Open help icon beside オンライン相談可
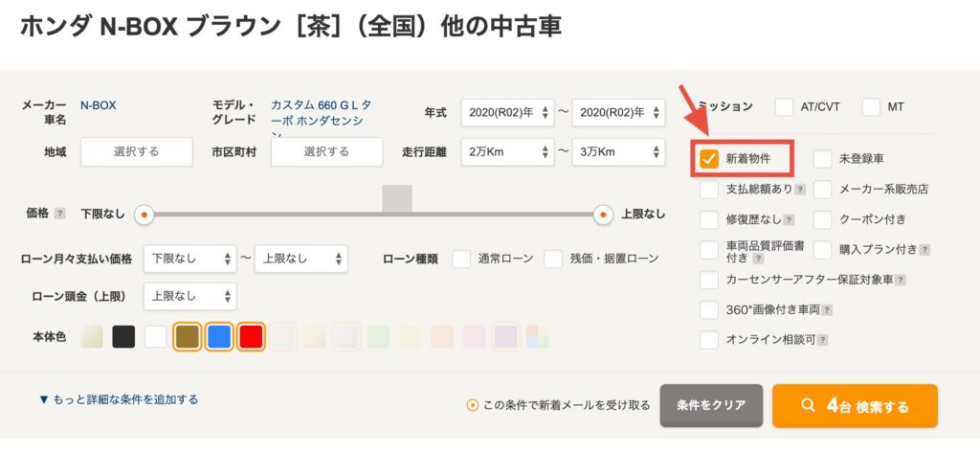This screenshot has width=980, height=453. point(822,340)
